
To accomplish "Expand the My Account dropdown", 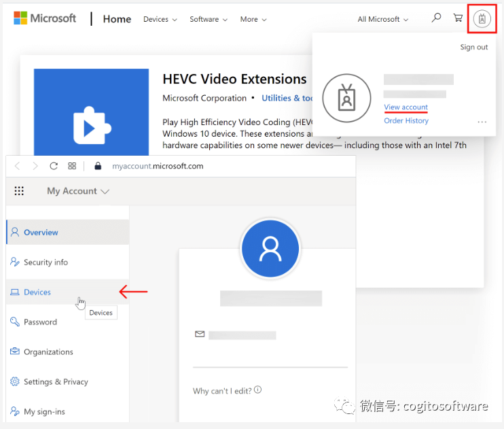I will point(78,191).
